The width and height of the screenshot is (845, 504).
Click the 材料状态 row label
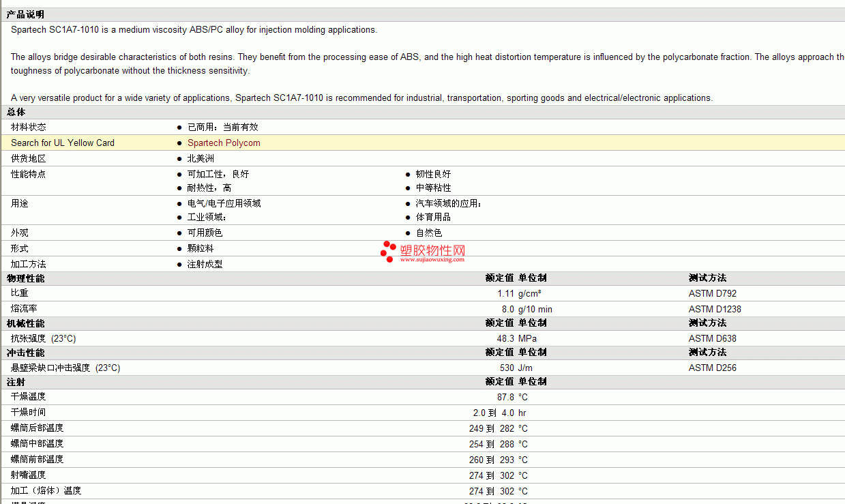(29, 127)
